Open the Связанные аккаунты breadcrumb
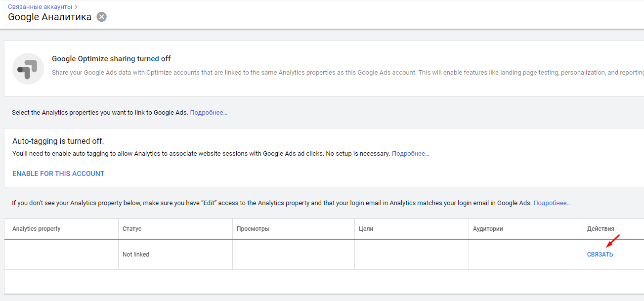 coord(40,7)
